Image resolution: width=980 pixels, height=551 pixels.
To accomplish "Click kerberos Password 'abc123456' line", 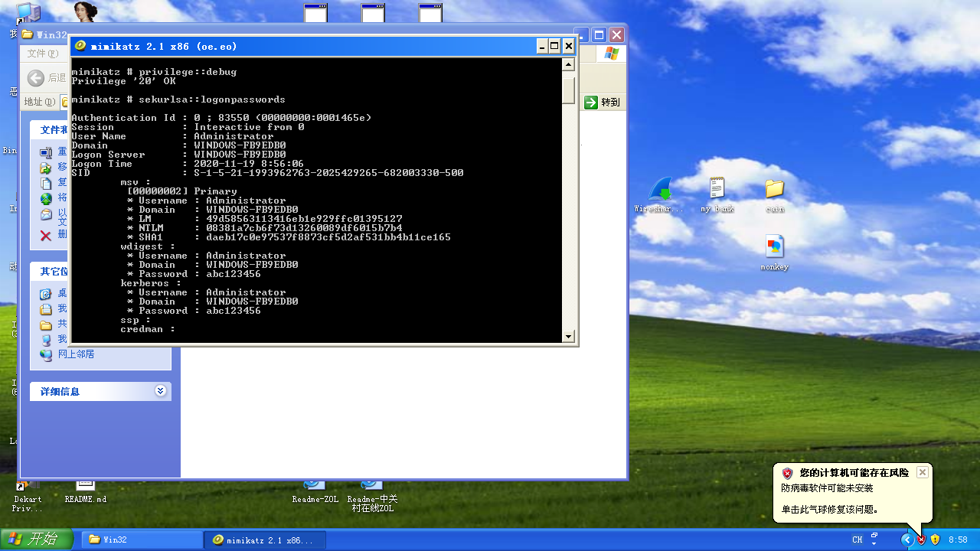I will click(x=194, y=311).
